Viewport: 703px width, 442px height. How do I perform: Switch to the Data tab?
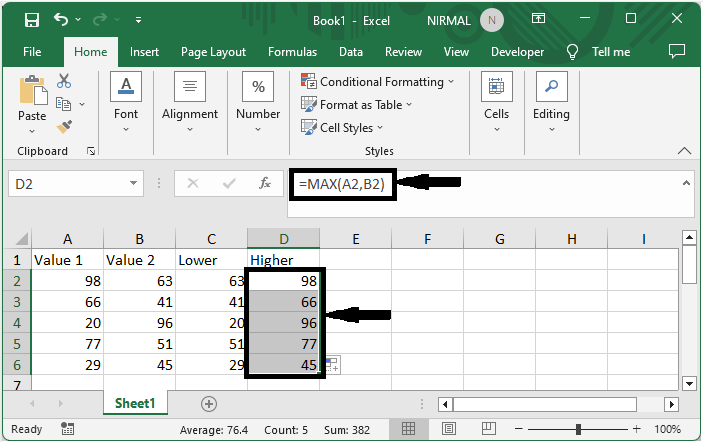pos(351,52)
